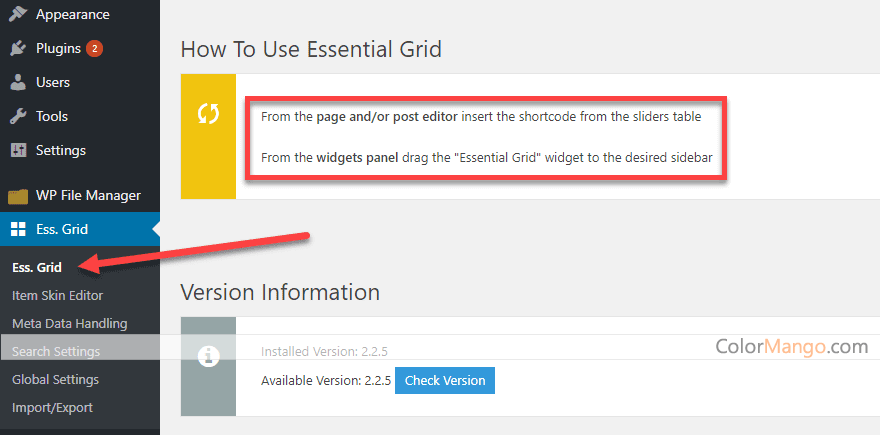Select the Ess. Grid submenu item
The height and width of the screenshot is (435, 880).
(x=37, y=268)
